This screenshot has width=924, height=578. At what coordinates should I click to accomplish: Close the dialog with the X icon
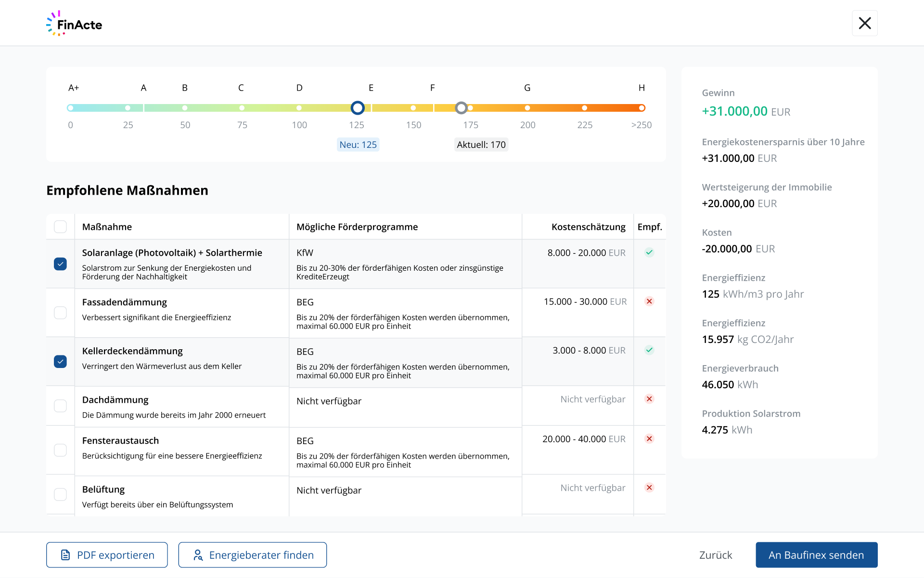coord(865,23)
